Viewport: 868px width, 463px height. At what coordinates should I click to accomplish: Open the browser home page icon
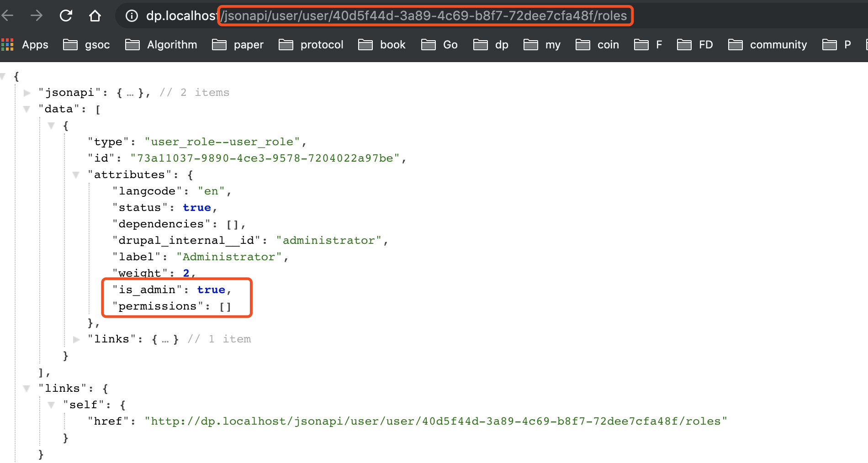95,16
